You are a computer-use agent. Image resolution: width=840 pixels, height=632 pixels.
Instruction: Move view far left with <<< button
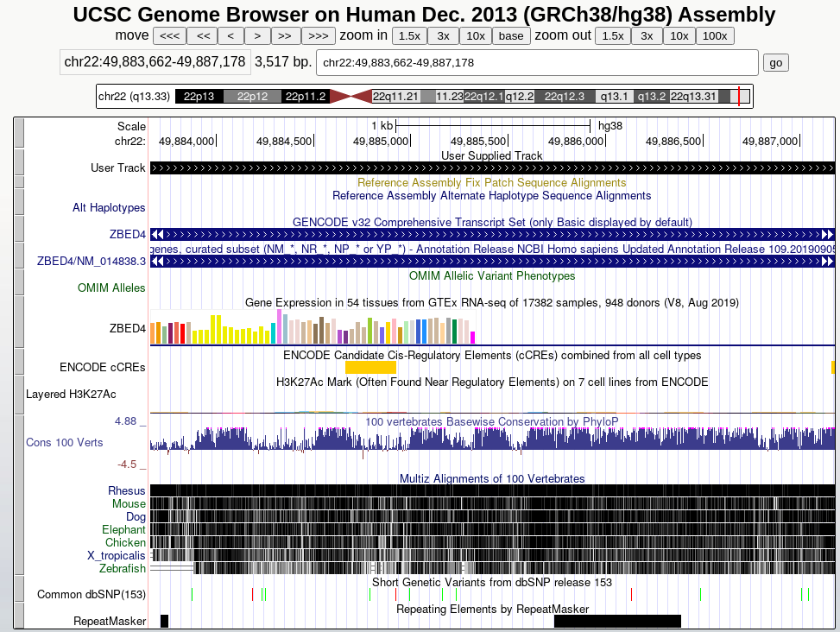(x=170, y=36)
